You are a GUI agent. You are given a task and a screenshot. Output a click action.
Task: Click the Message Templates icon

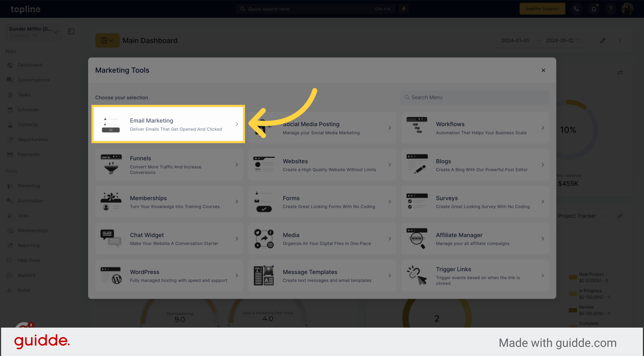[x=264, y=275]
